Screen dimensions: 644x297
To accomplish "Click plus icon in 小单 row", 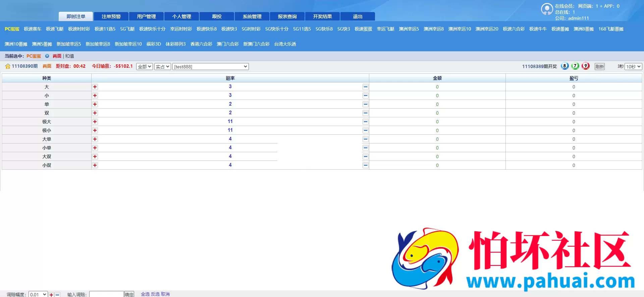I will pos(95,148).
